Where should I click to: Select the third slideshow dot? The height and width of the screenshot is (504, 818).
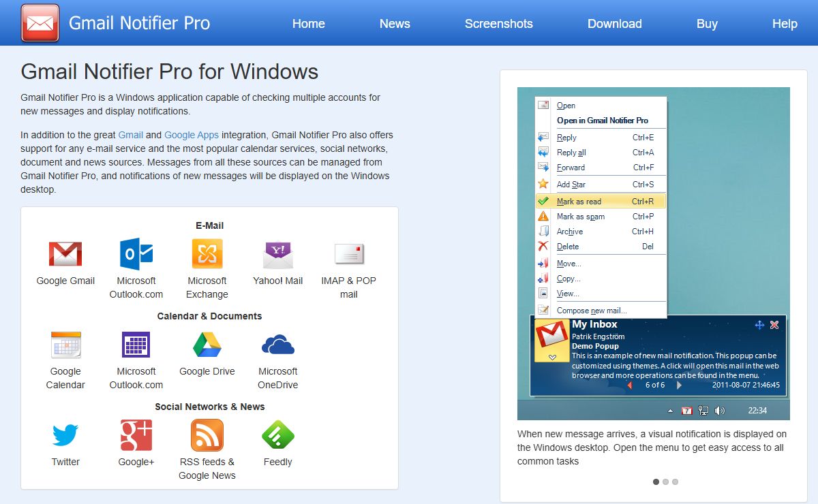(x=675, y=482)
